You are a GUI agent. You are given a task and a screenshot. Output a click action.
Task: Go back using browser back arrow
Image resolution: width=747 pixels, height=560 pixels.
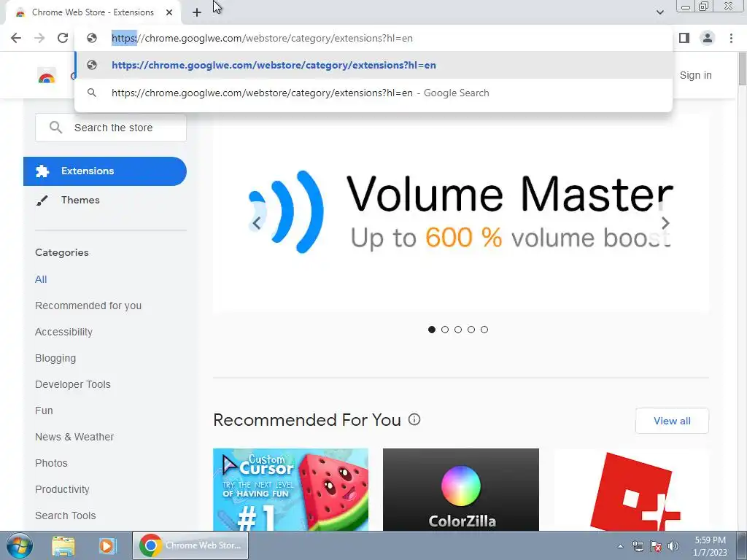16,38
